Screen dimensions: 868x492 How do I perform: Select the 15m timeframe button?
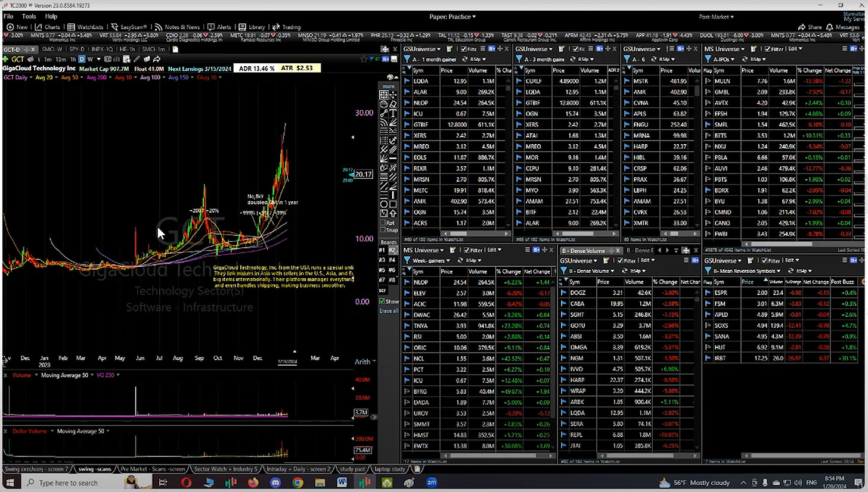[60, 59]
